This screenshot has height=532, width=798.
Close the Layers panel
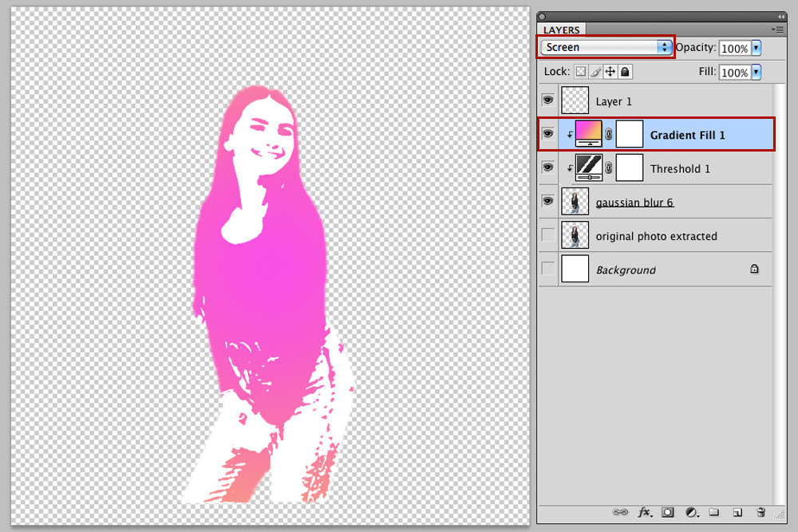point(542,17)
